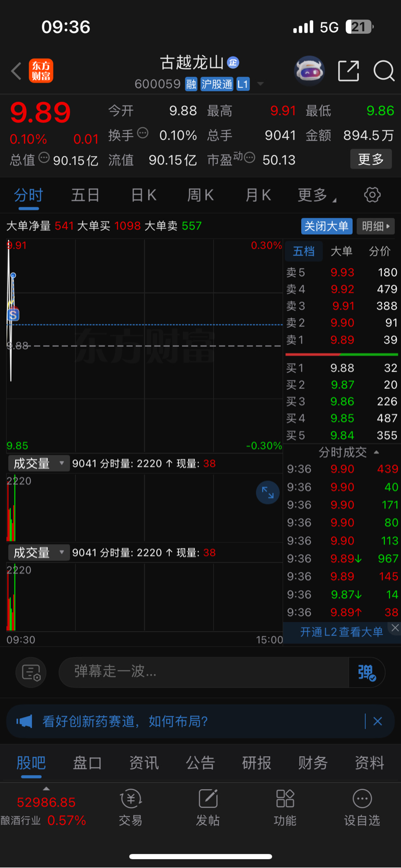The width and height of the screenshot is (401, 868).
Task: Select 五档 order book tab
Action: click(303, 252)
